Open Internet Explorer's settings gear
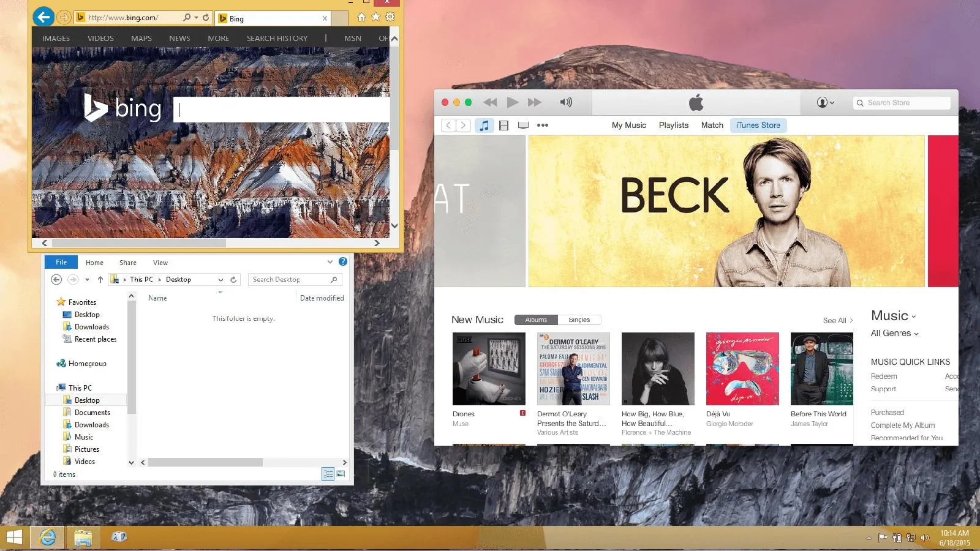The width and height of the screenshot is (980, 551). pos(390,17)
